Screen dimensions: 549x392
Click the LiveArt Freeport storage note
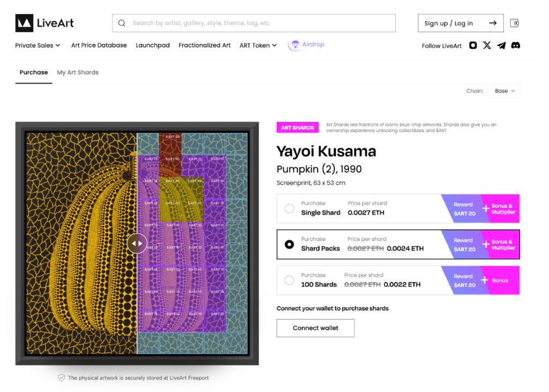coord(138,378)
